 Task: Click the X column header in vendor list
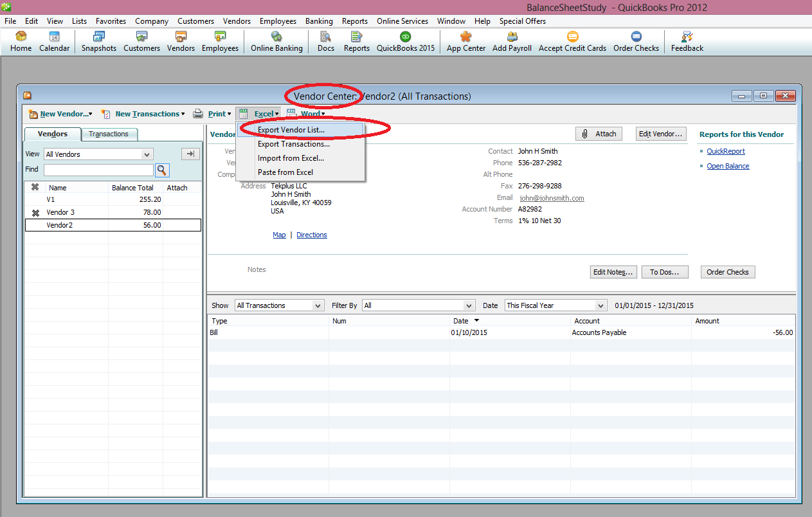[x=36, y=187]
